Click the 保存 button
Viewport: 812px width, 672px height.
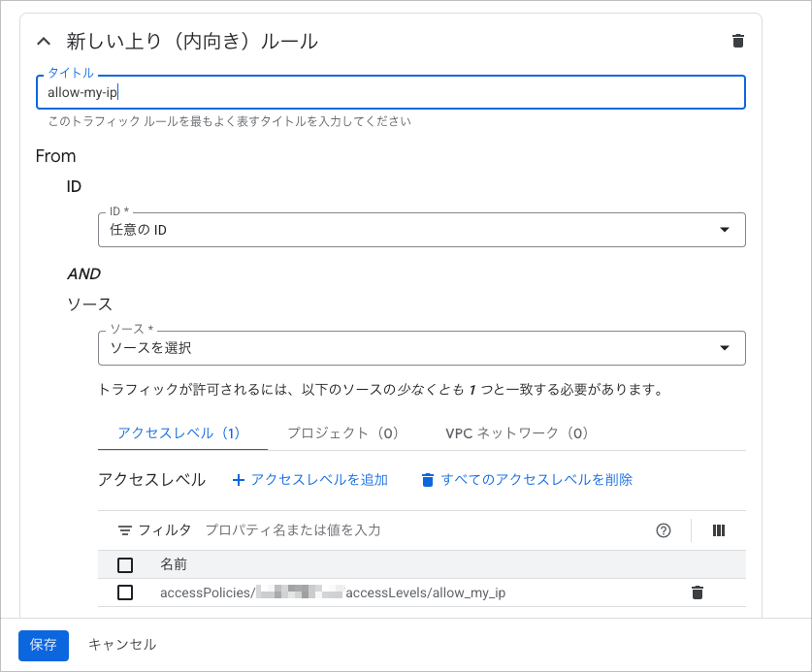point(44,645)
